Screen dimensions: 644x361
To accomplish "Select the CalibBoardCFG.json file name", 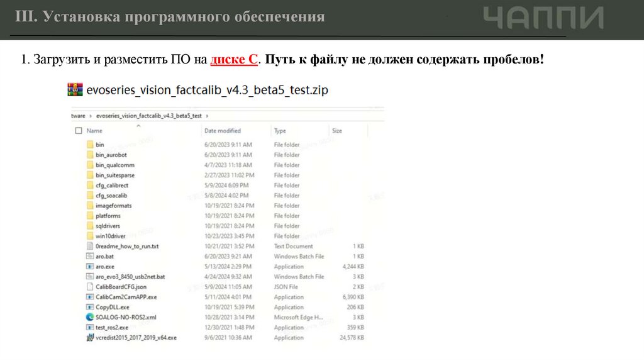I will pos(121,287).
